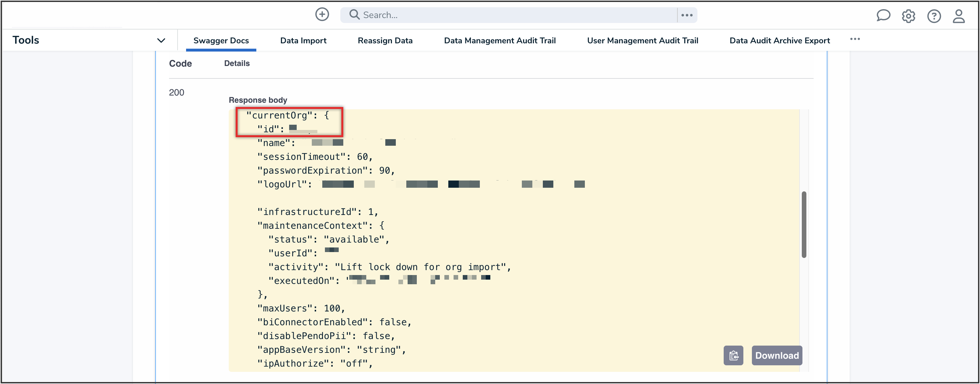Select Data Management Audit Trail tab
The height and width of the screenshot is (384, 980).
[x=500, y=40]
